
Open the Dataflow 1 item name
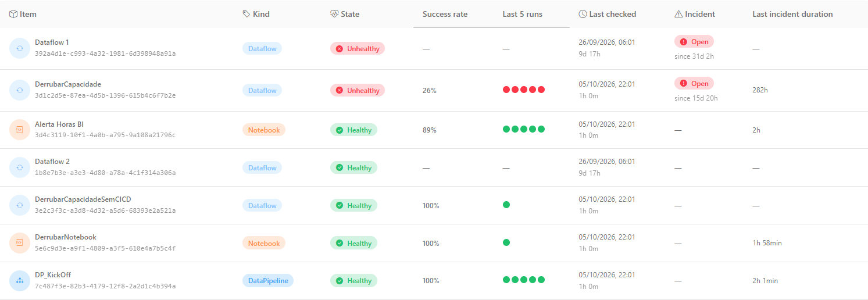click(52, 42)
